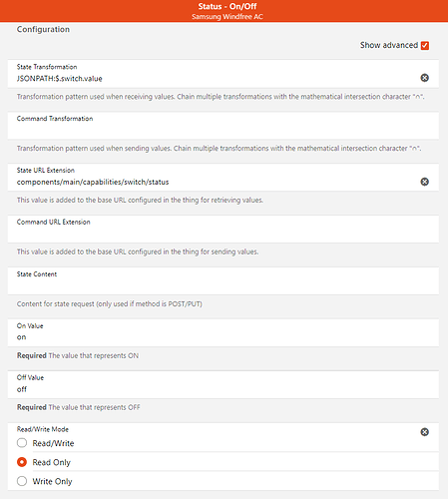
Task: Click the 'Status - On/Off' header title
Action: pos(227,6)
